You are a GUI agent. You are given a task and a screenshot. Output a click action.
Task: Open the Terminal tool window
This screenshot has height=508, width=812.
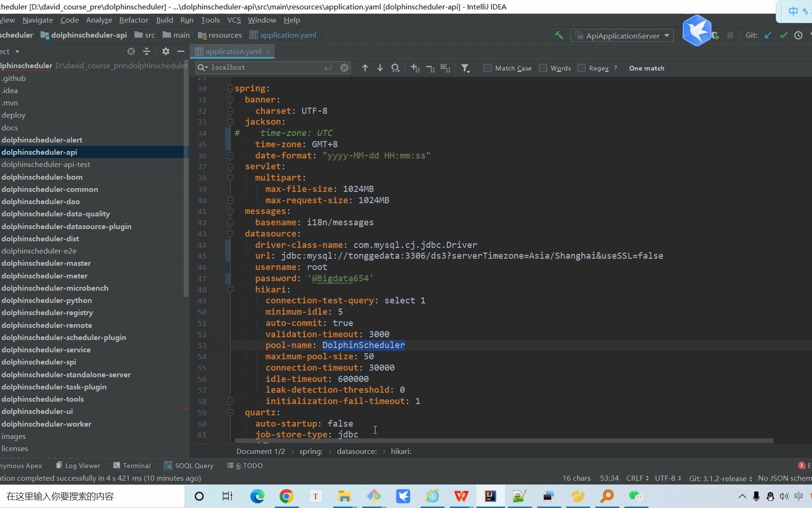point(132,465)
